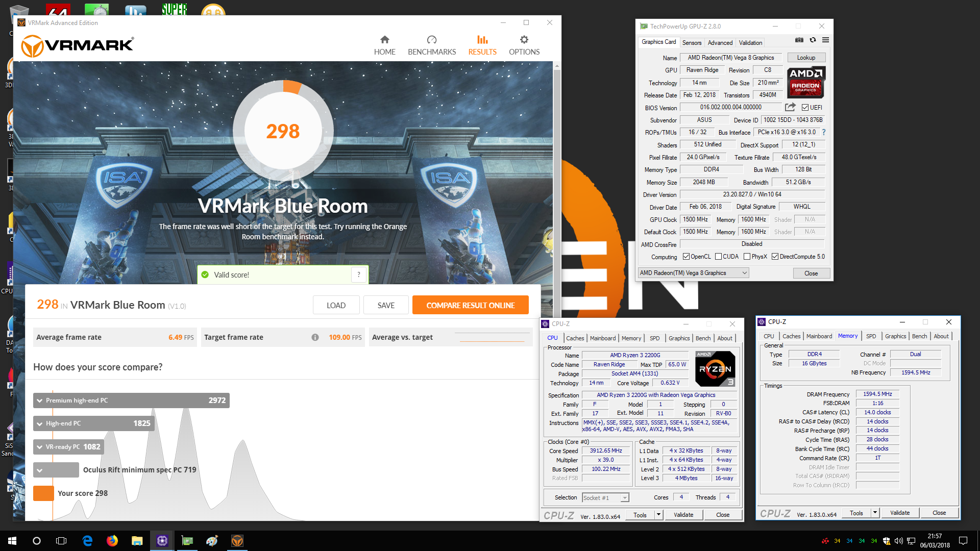Open the Tools dropdown arrow in CPU-Z CPU window
The image size is (980, 551).
658,515
